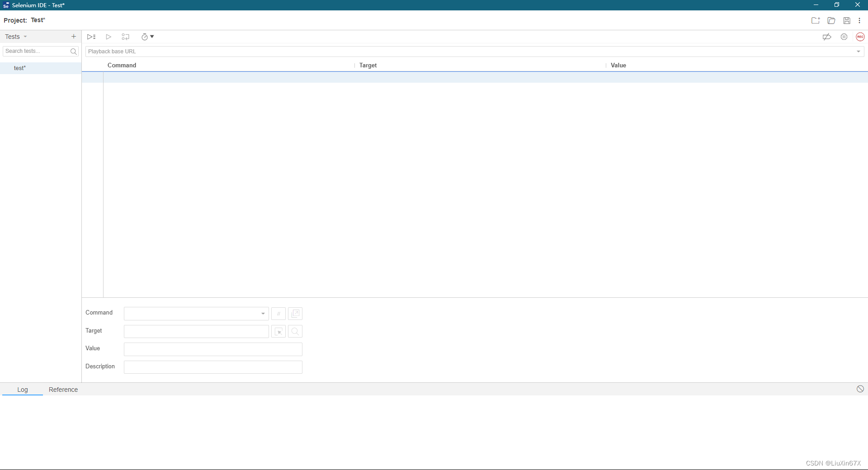The image size is (868, 470).
Task: Start recording with REC button
Action: 860,37
